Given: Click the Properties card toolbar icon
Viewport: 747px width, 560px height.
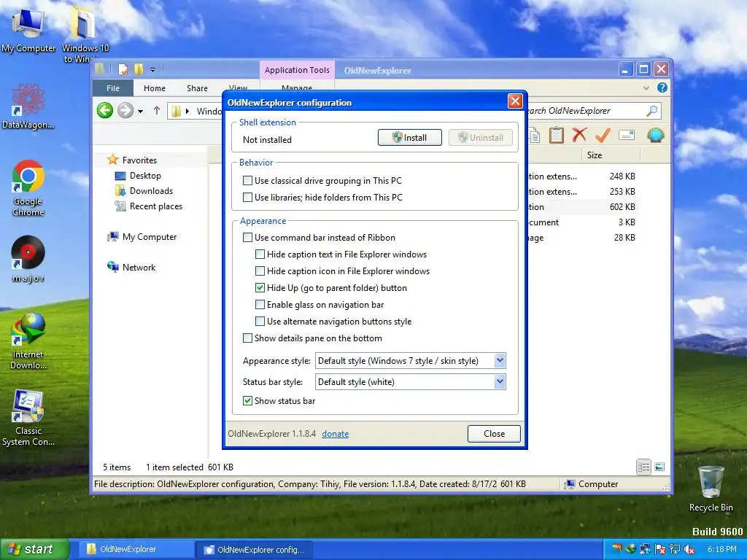Looking at the screenshot, I should [x=627, y=135].
